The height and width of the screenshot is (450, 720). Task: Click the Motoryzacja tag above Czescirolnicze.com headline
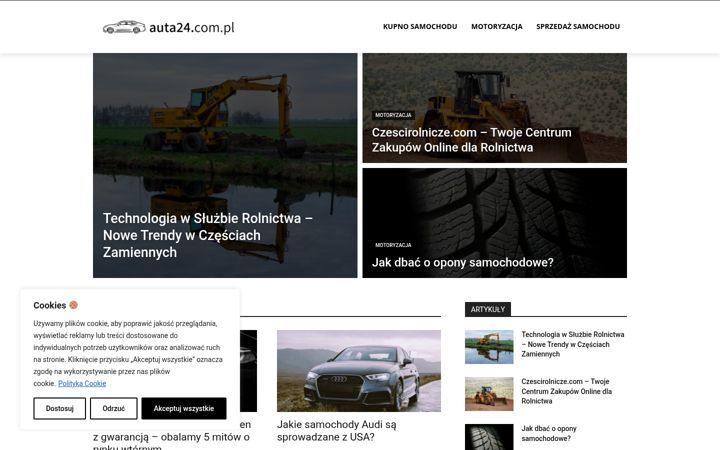pos(393,115)
